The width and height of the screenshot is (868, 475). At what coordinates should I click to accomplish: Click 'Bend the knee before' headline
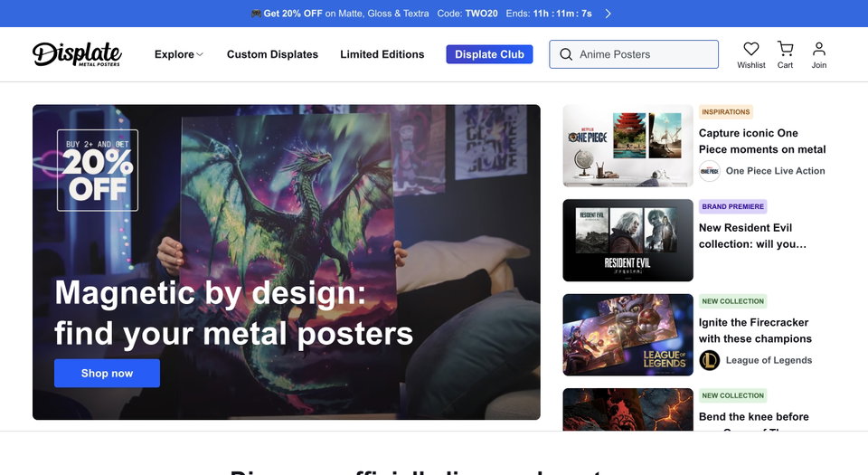point(753,417)
